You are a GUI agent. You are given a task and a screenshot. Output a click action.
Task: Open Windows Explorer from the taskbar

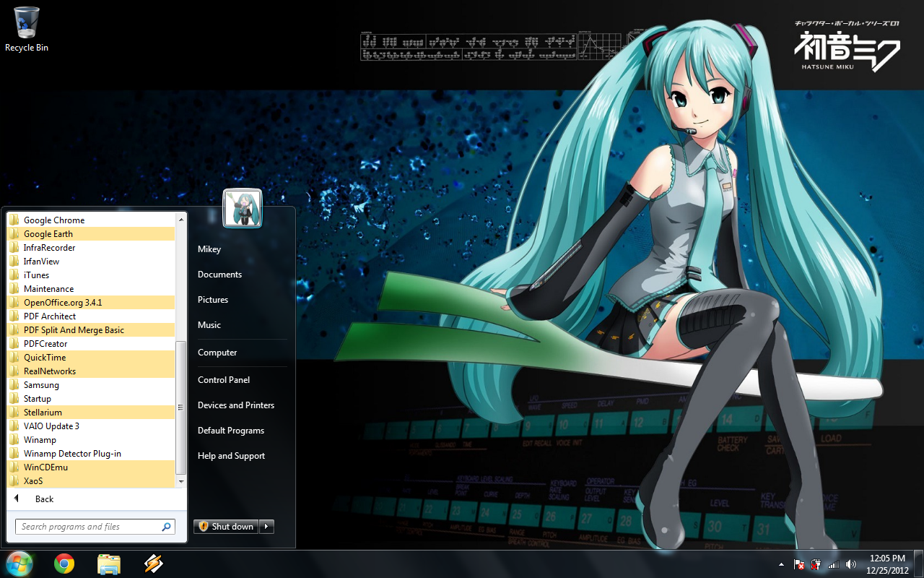tap(108, 564)
